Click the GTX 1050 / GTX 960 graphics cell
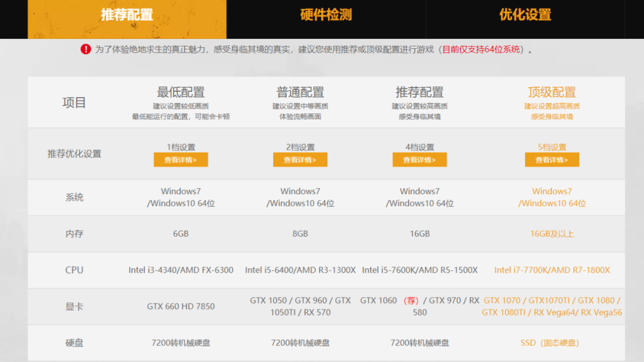 click(x=300, y=307)
